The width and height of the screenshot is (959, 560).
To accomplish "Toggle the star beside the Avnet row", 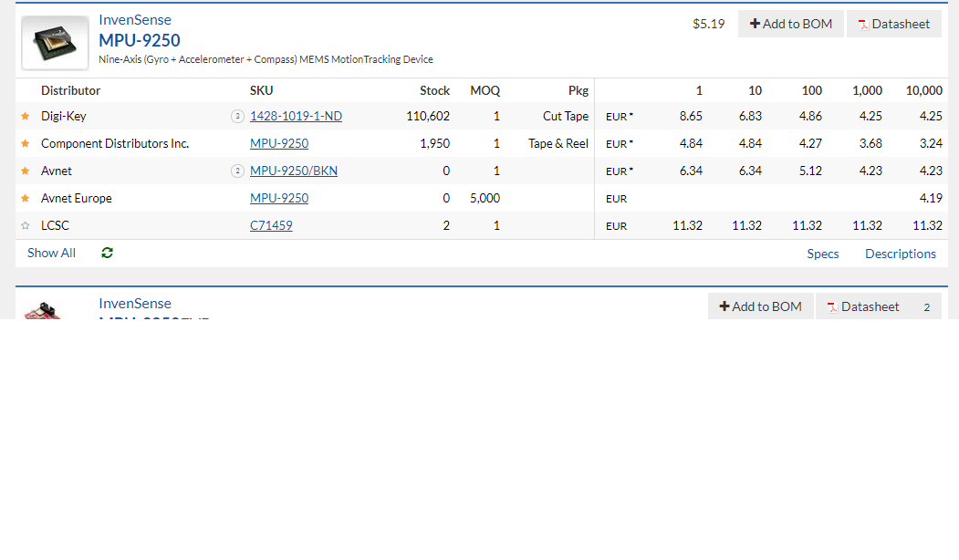I will (25, 171).
